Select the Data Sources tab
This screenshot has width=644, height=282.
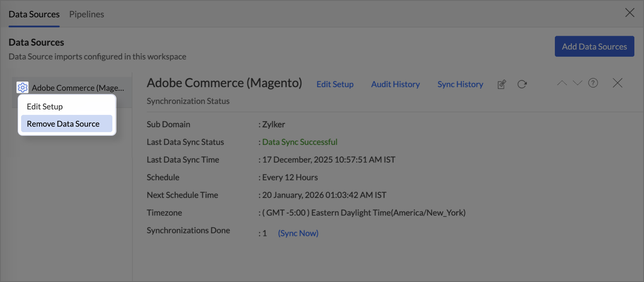(x=34, y=14)
